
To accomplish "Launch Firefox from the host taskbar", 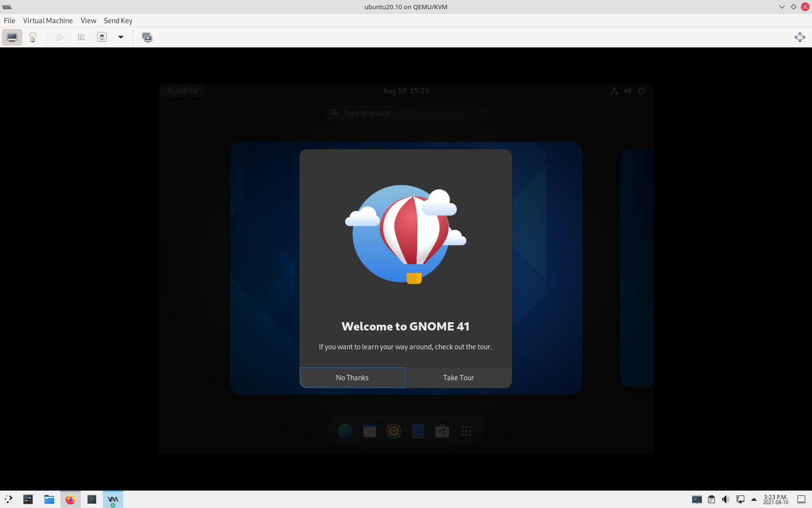I will tap(70, 499).
